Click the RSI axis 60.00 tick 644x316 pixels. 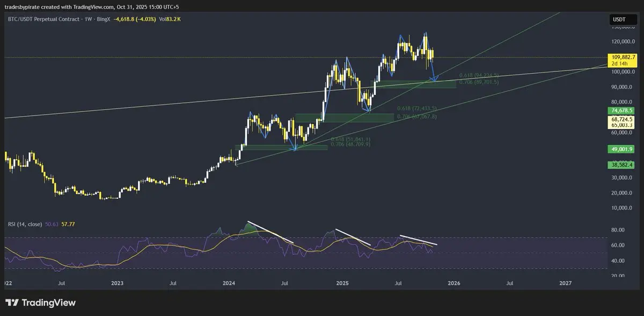(618, 245)
